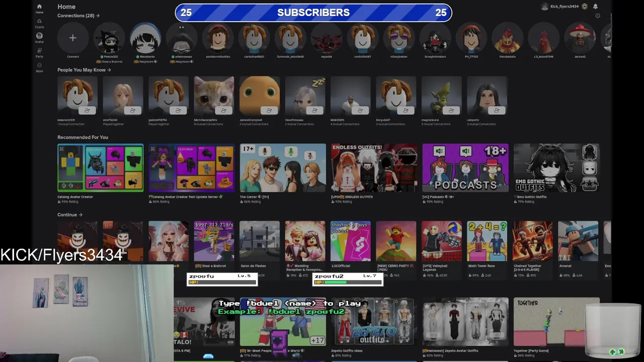Image resolution: width=644 pixels, height=362 pixels.
Task: Open Kick_flyers3434 profile avatar
Action: tap(544, 7)
